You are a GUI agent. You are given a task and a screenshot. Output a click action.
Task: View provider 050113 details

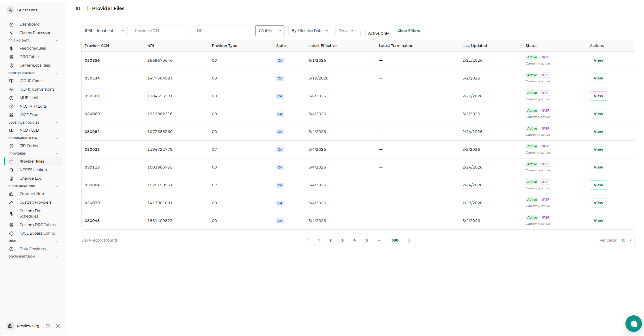click(598, 167)
